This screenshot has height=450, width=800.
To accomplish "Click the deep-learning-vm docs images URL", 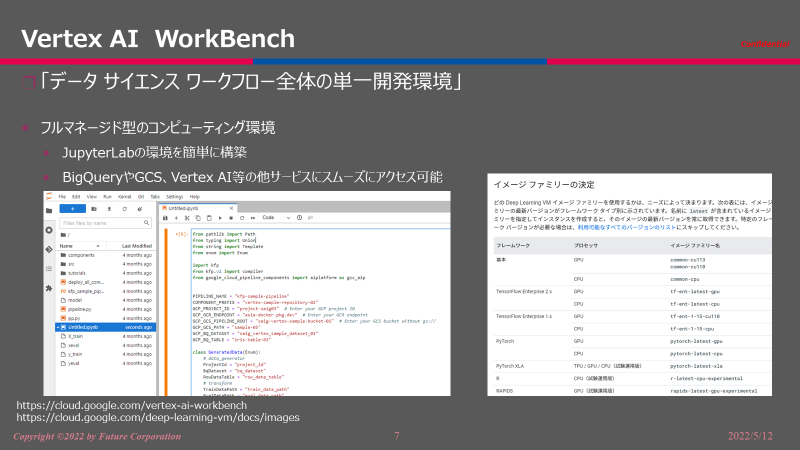I will coord(158,417).
